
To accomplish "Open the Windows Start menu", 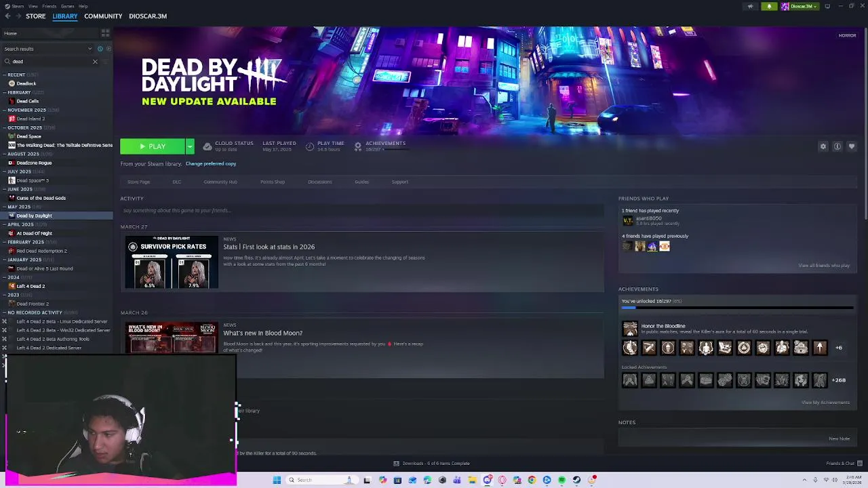I will tap(277, 480).
